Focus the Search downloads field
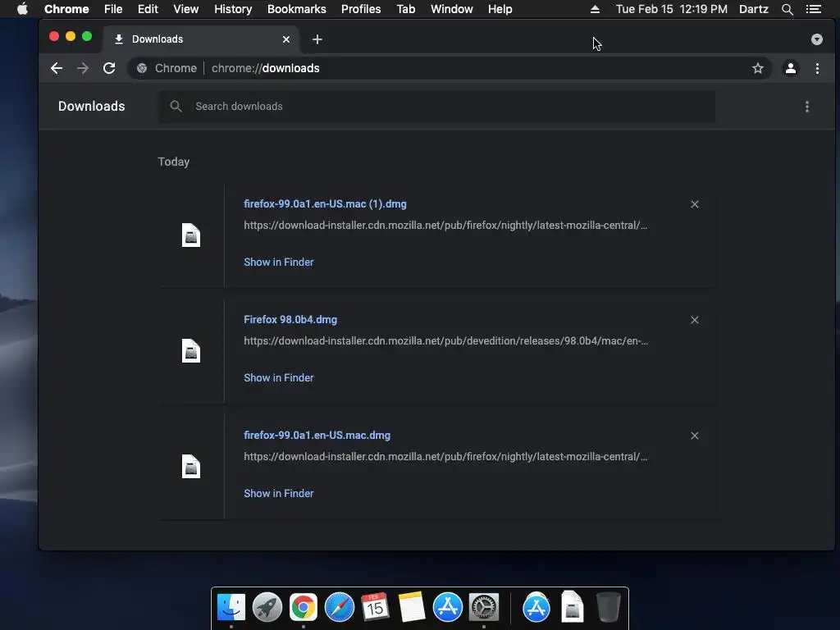840x630 pixels. coord(436,106)
